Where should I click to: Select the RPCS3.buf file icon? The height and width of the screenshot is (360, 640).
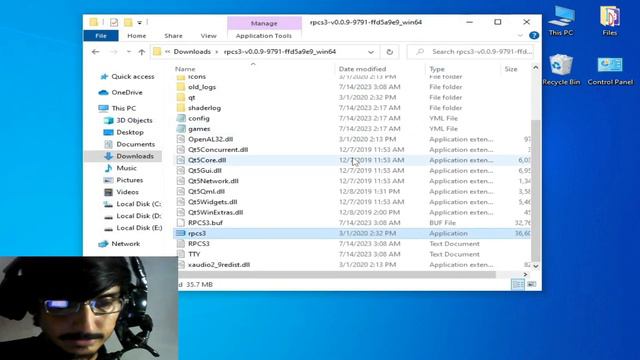[x=181, y=223]
